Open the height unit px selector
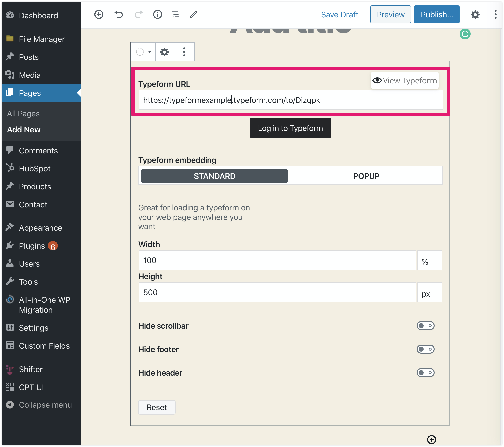The height and width of the screenshot is (447, 504). tap(429, 292)
